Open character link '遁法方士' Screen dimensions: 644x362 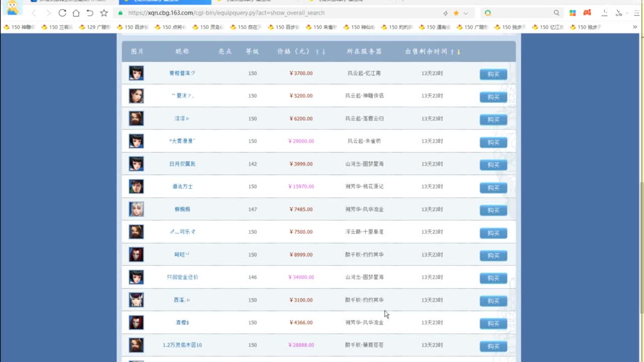[x=182, y=187]
